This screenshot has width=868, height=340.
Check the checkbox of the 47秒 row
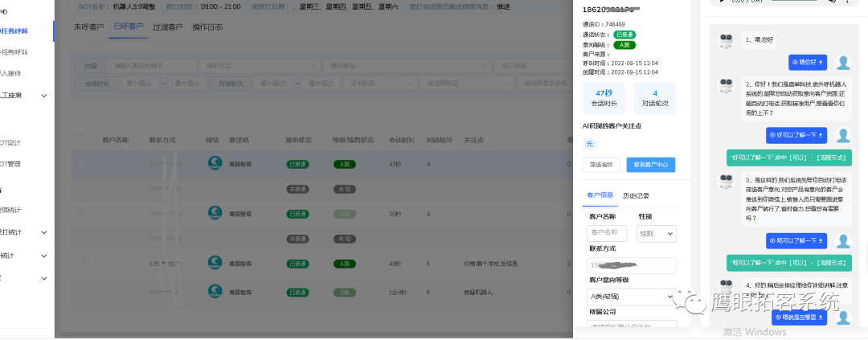coord(82,163)
